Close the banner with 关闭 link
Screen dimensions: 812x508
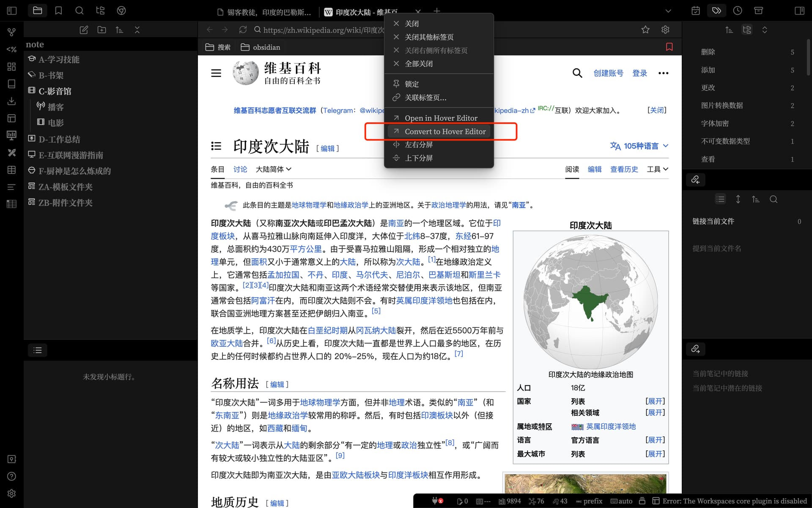(657, 110)
